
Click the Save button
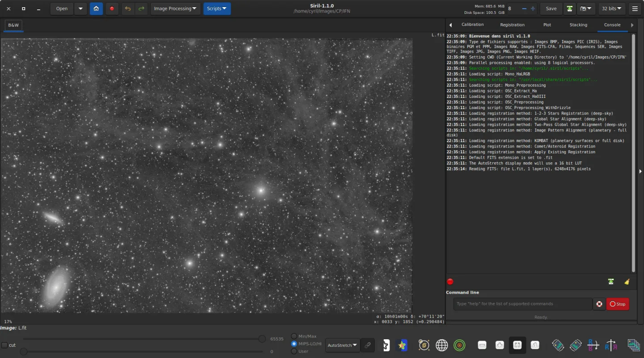tap(551, 8)
